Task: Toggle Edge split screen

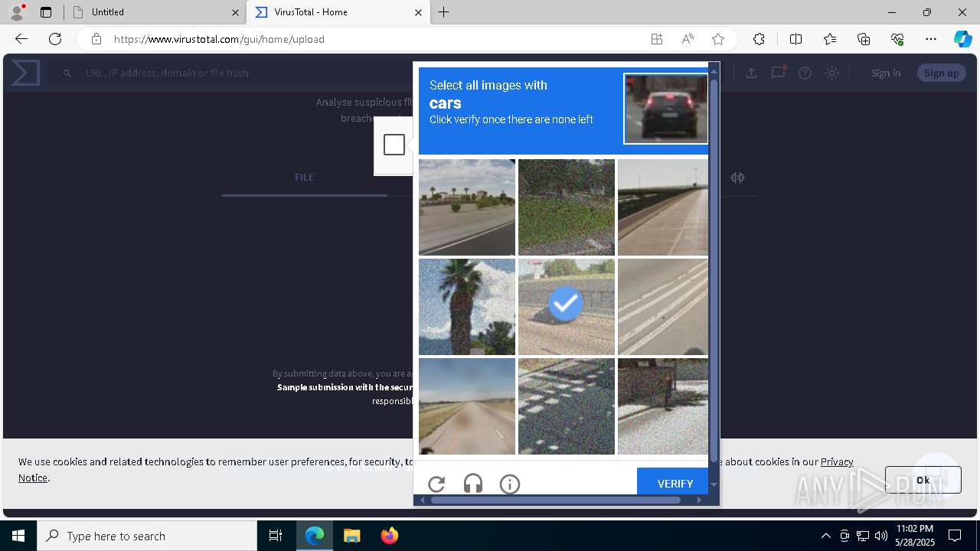Action: pos(795,39)
